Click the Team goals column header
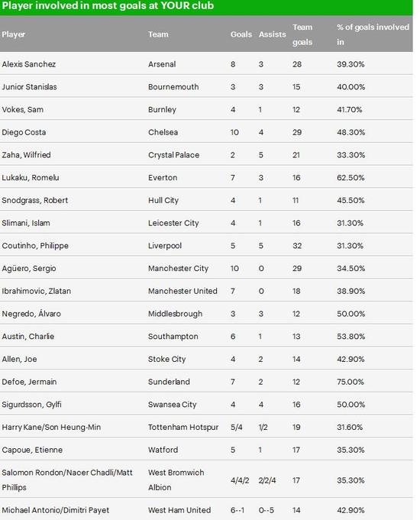 (302, 34)
